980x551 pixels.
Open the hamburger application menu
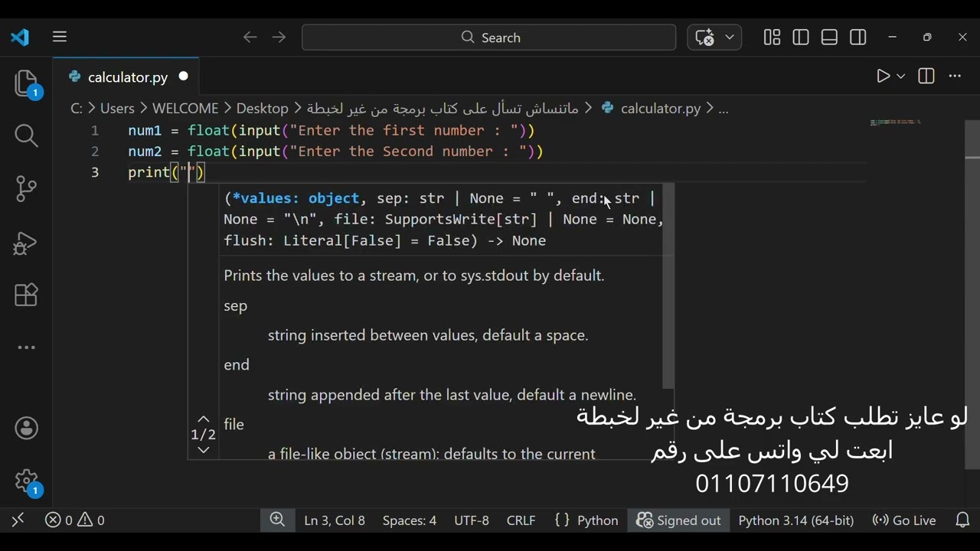click(x=60, y=37)
